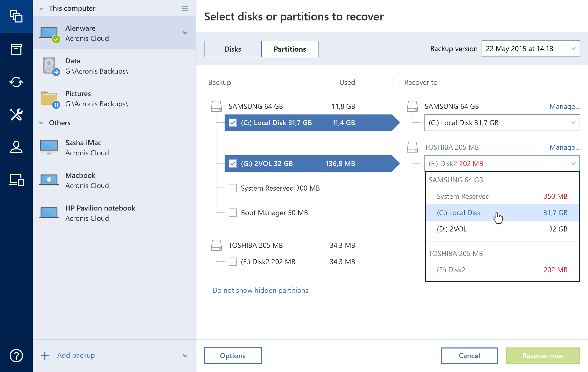The height and width of the screenshot is (372, 588).
Task: Click the Recover now button
Action: tap(543, 356)
